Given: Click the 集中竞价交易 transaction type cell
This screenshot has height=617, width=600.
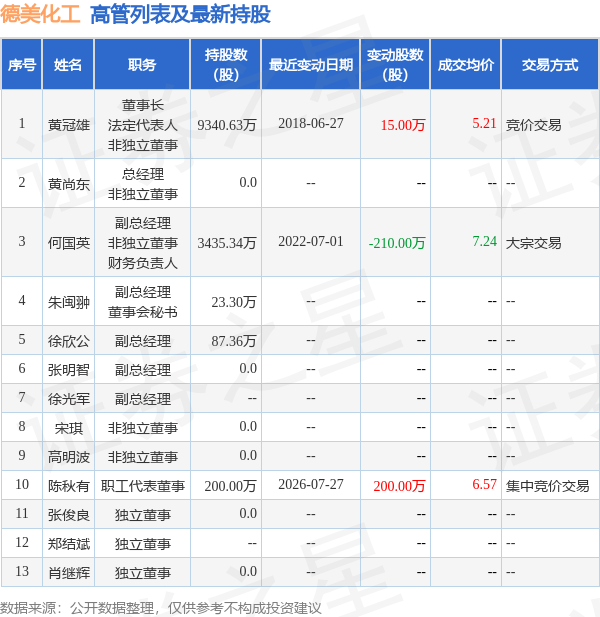Looking at the screenshot, I should pyautogui.click(x=547, y=486).
